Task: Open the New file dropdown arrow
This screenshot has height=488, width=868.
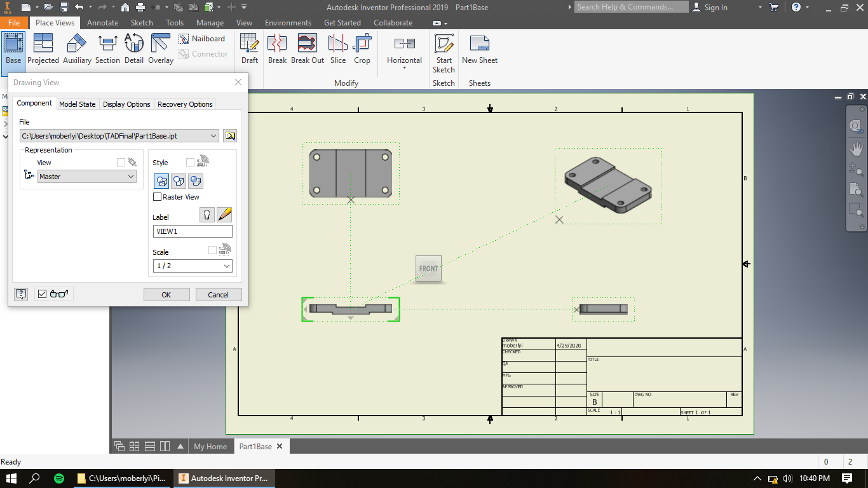Action: (x=36, y=7)
